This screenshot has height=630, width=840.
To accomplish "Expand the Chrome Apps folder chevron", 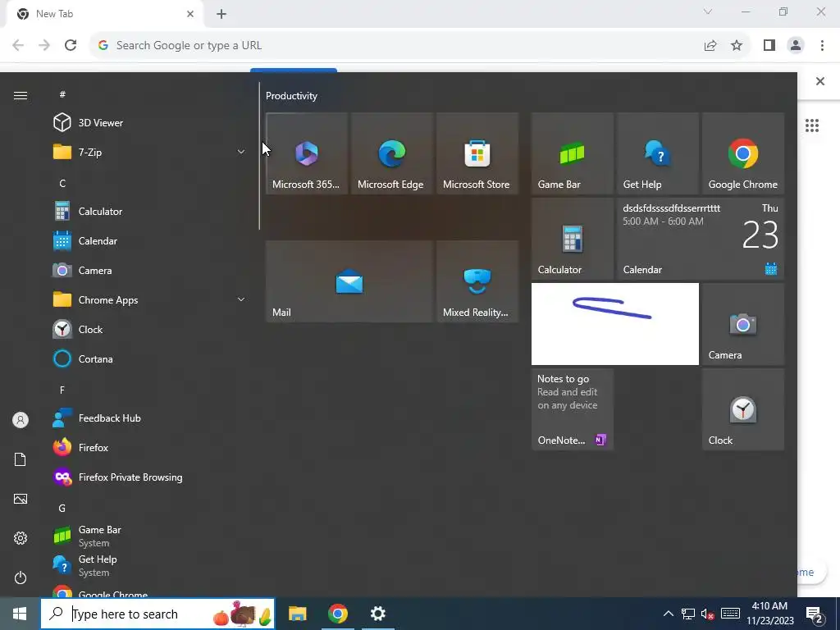I will pos(241,299).
